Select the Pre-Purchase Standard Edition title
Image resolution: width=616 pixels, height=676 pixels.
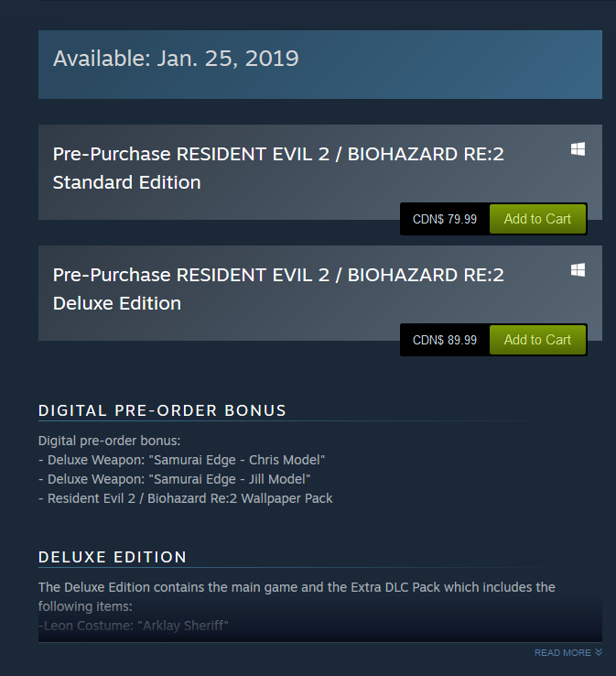[278, 168]
